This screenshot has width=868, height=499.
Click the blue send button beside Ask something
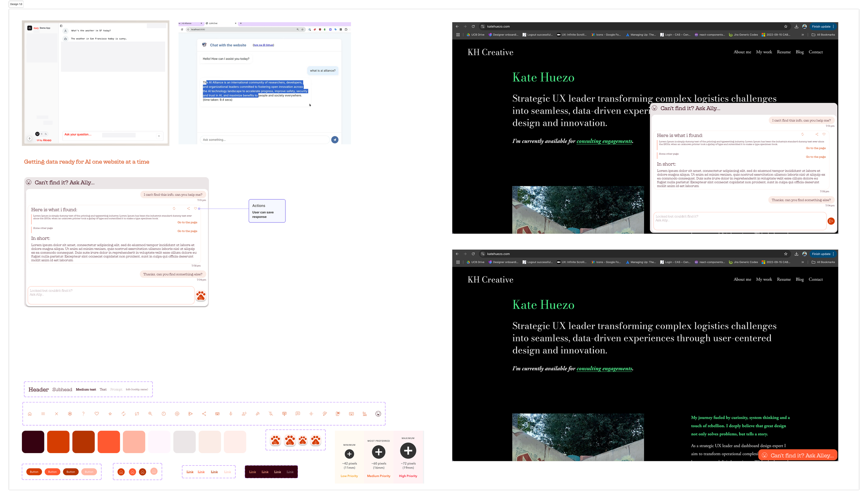(x=335, y=140)
